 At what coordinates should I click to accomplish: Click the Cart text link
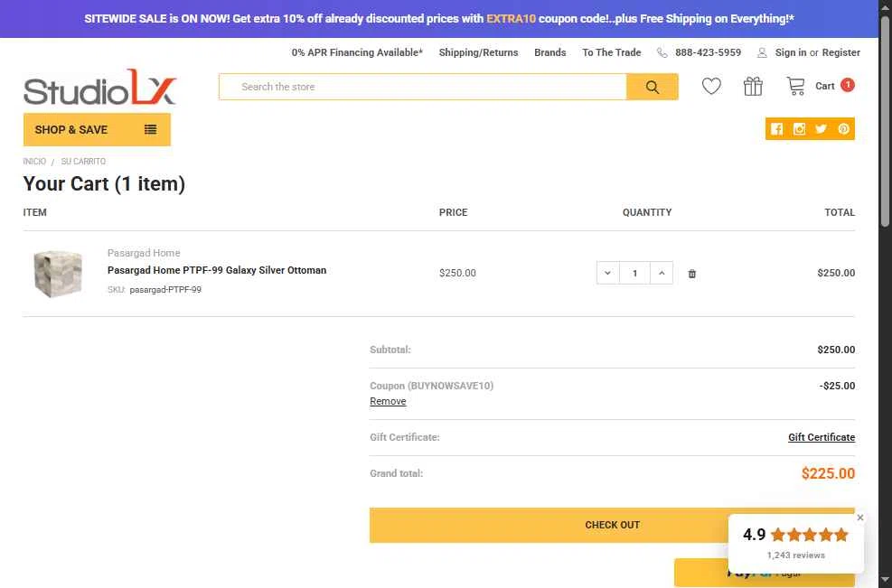(824, 86)
